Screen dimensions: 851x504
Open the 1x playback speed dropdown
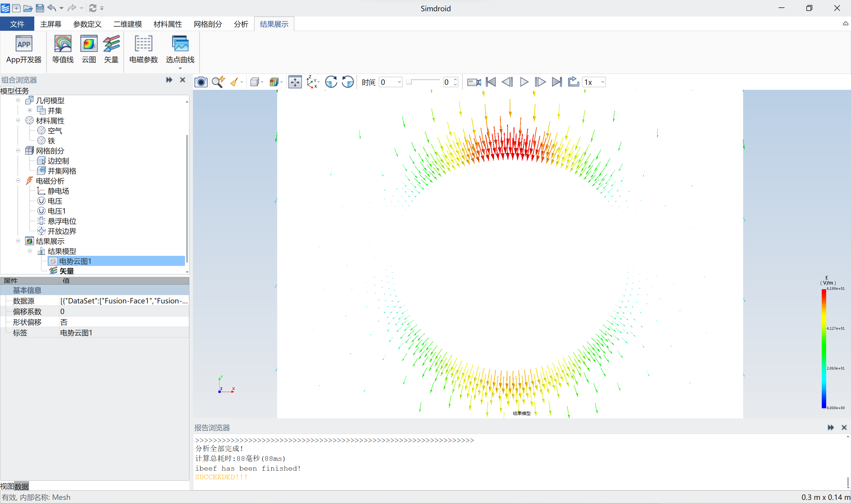tap(594, 82)
